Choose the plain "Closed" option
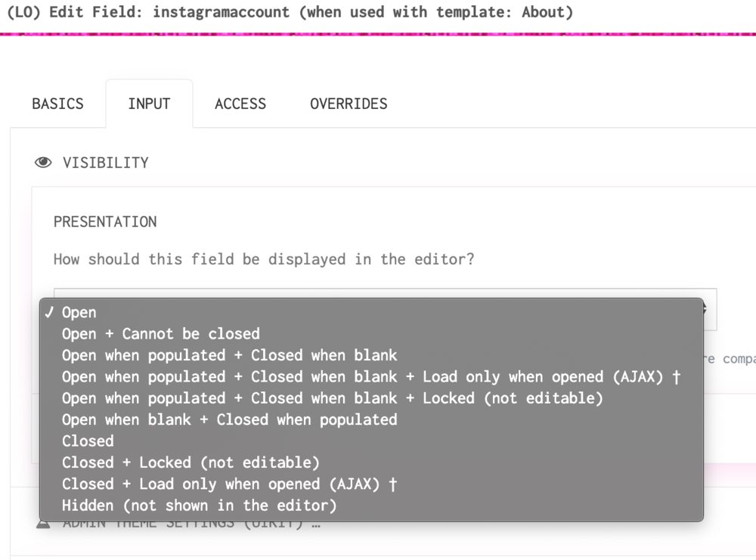Screen dimensions: 756x560 [88, 441]
